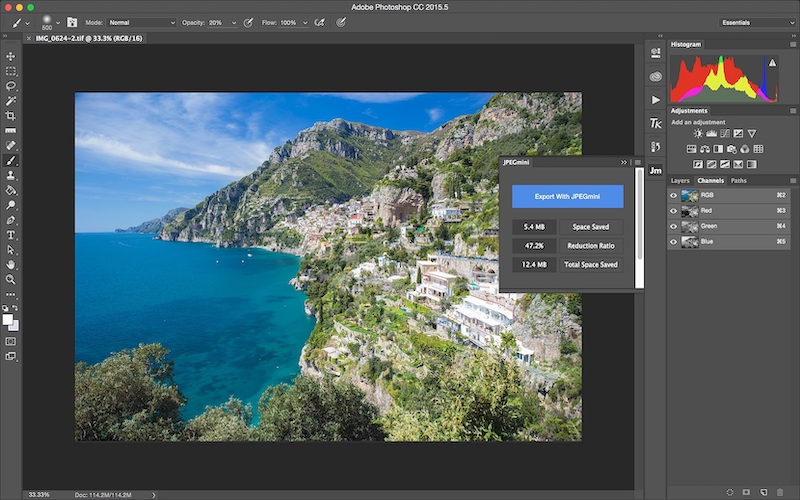Open the blending Mode dropdown
This screenshot has height=500, width=800.
[141, 22]
